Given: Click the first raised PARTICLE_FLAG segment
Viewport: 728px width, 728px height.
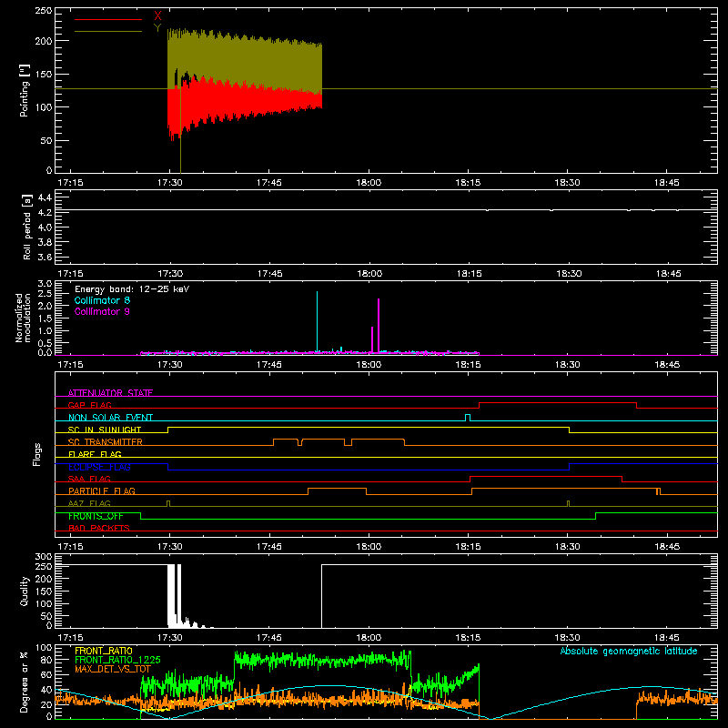Looking at the screenshot, I should (337, 489).
